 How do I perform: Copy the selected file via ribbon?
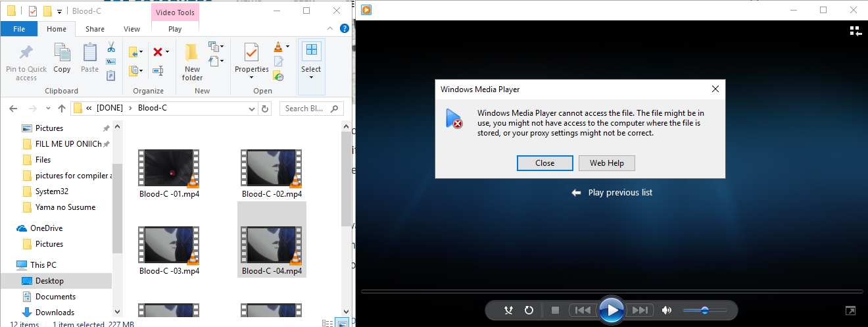pos(62,58)
